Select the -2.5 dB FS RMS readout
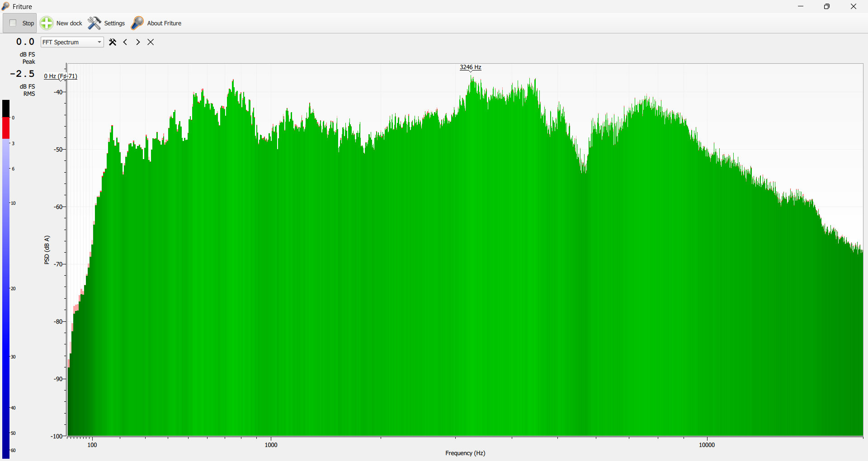This screenshot has width=868, height=461. tap(23, 74)
